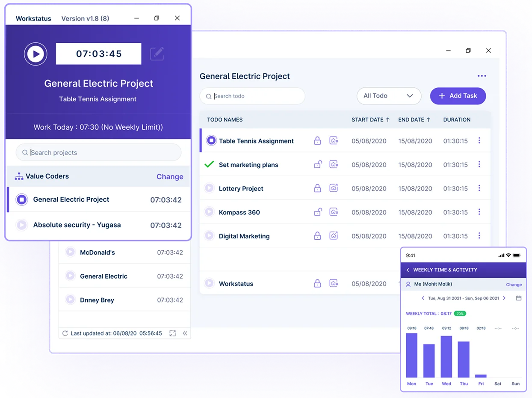Focus the Search todo field

tap(252, 96)
